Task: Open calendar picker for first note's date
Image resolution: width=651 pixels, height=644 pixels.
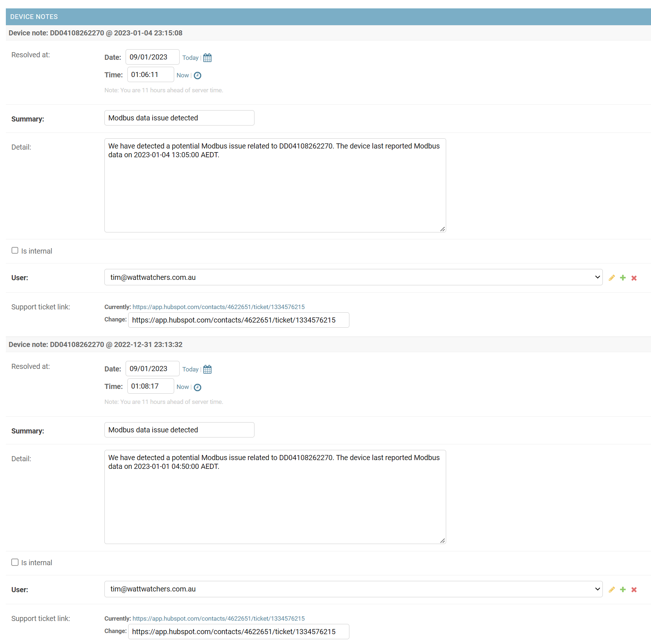Action: (x=207, y=58)
